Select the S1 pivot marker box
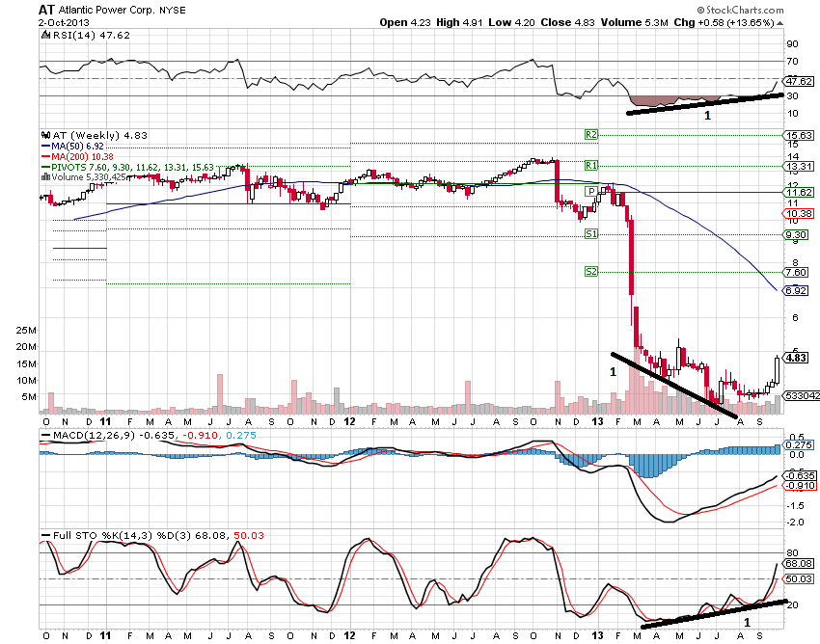This screenshot has width=820, height=644. (591, 234)
